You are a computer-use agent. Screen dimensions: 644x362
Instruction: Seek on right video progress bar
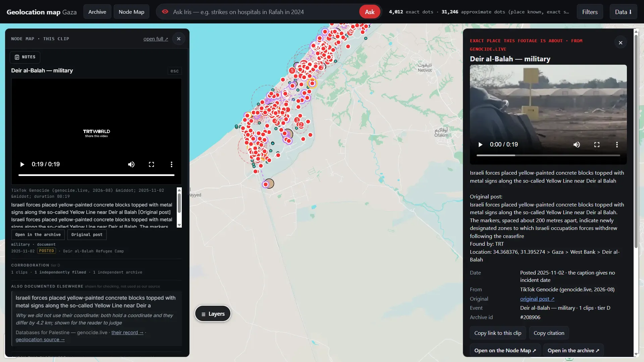point(548,156)
